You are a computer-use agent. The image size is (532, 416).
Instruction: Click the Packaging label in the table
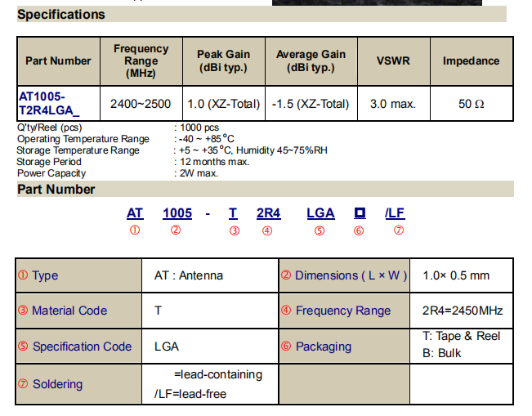pos(324,347)
